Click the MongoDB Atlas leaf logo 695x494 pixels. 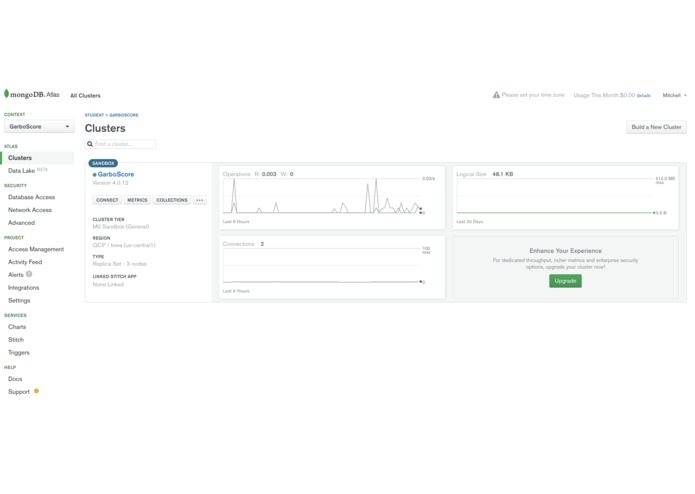pyautogui.click(x=6, y=94)
